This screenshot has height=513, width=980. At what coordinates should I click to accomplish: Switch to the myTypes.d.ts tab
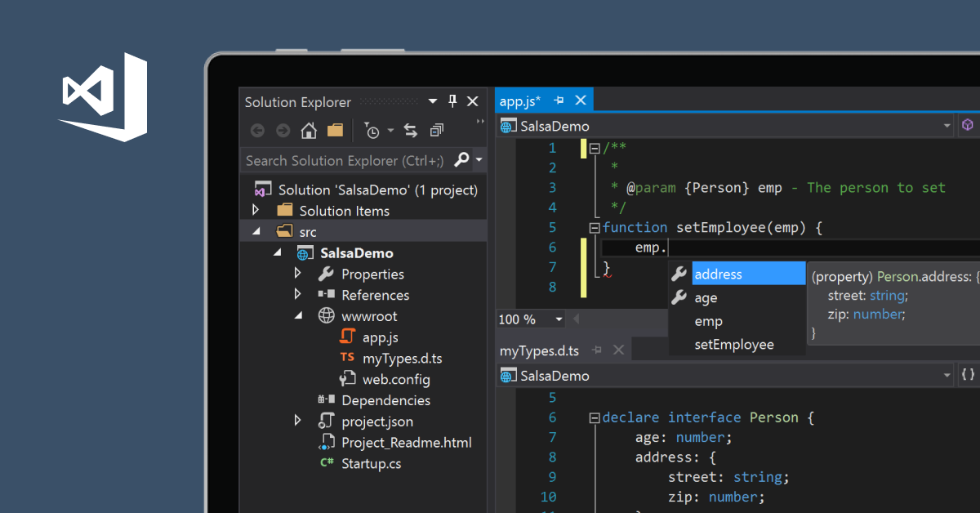pos(540,350)
